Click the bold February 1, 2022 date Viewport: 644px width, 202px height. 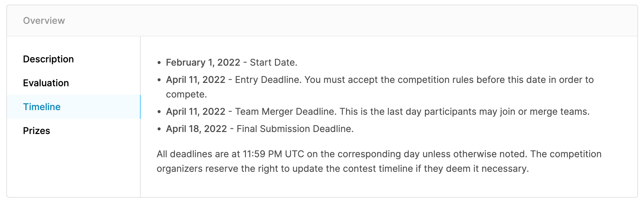[x=203, y=63]
